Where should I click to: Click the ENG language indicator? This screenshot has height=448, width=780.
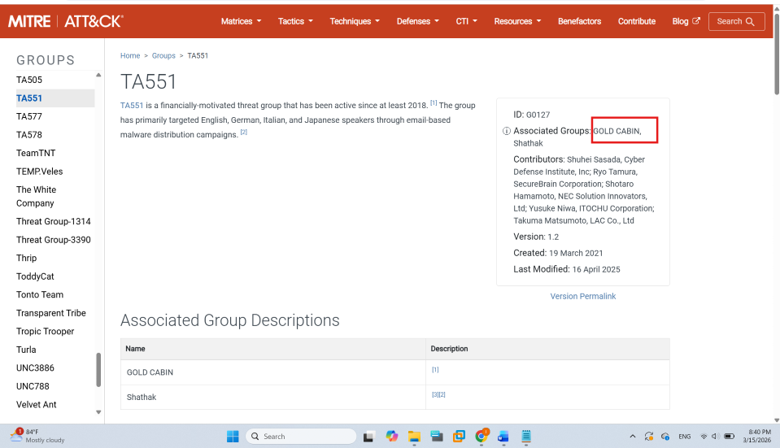tap(684, 437)
